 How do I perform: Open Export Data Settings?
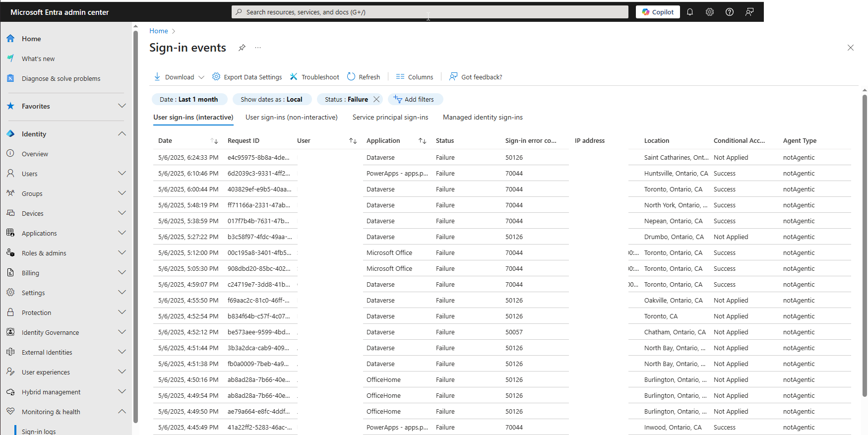pos(247,77)
